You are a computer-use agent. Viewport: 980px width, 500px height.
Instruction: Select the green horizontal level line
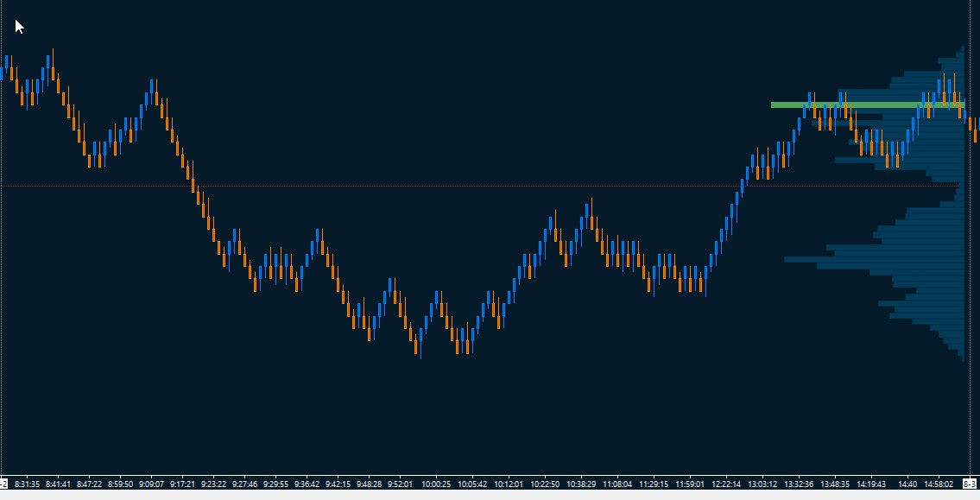[x=868, y=105]
